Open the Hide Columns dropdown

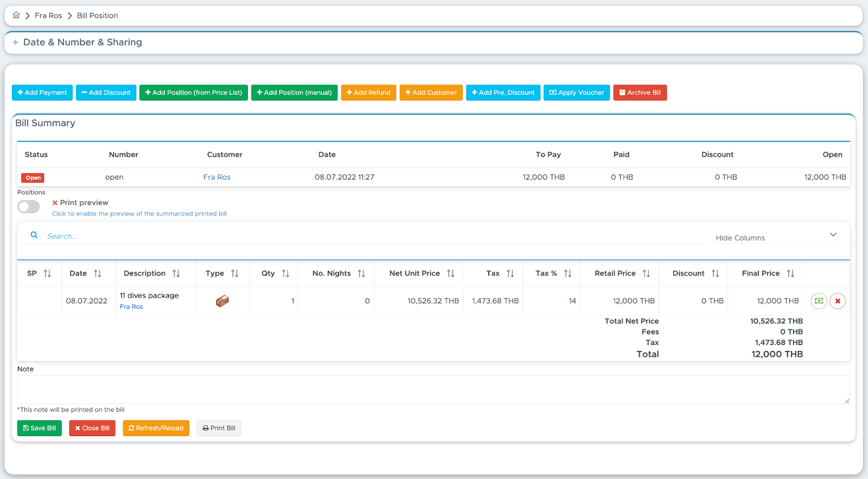click(776, 237)
